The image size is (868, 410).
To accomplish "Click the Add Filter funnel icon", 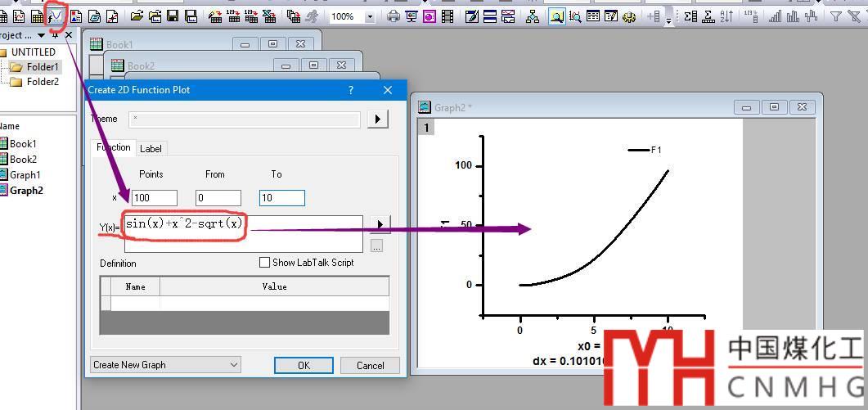I will pos(835,16).
